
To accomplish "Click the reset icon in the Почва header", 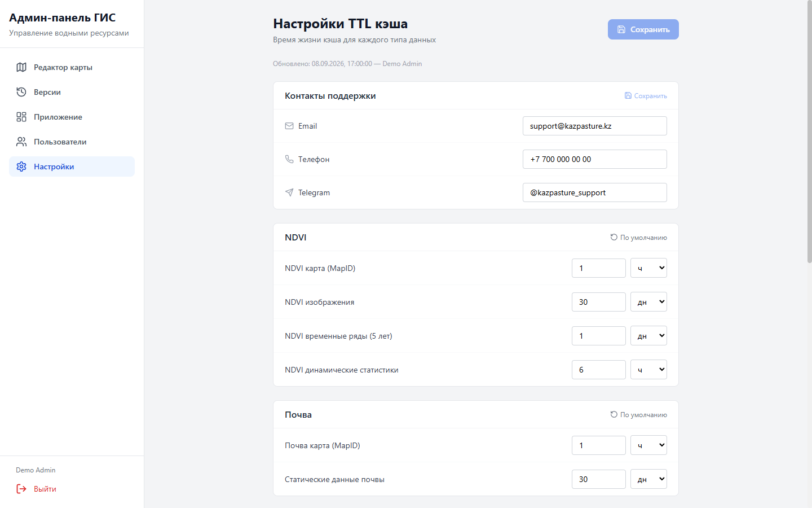I will coord(614,414).
